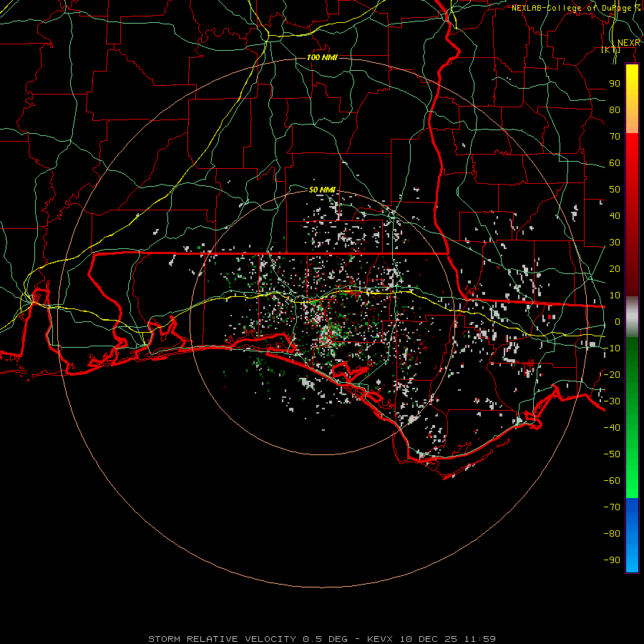This screenshot has height=644, width=644.
Task: Select the 50 value on velocity scale
Action: tap(615, 190)
